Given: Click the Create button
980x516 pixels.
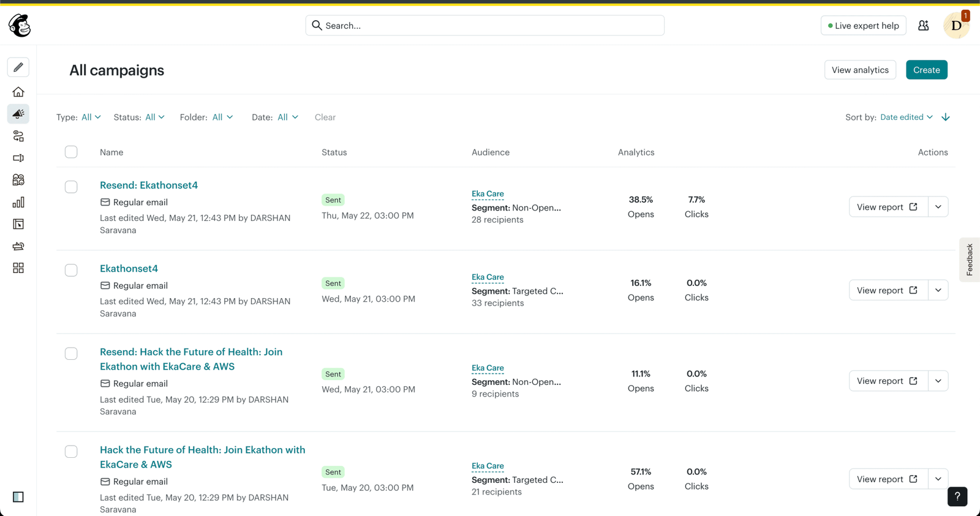Looking at the screenshot, I should tap(927, 70).
